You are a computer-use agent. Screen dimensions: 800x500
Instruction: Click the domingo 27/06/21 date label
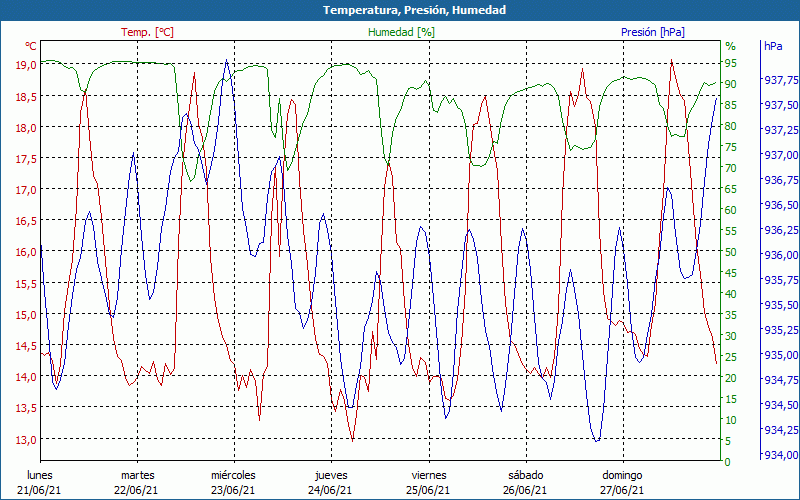pyautogui.click(x=622, y=483)
